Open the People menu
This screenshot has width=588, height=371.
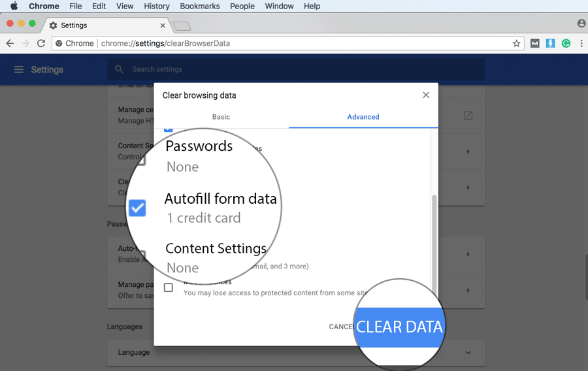click(x=242, y=6)
